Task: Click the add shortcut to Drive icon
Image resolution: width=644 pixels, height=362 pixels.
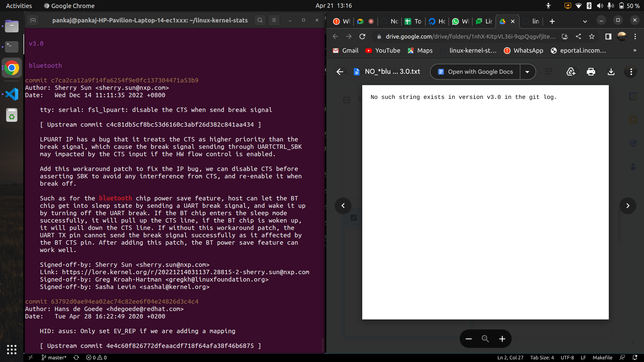Action: (x=571, y=72)
